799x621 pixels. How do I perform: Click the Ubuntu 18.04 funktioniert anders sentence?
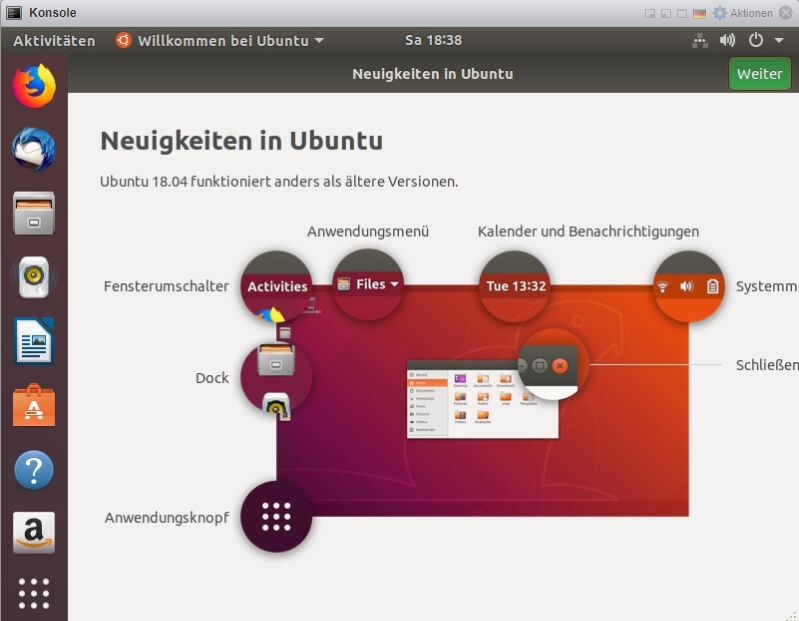[x=279, y=182]
